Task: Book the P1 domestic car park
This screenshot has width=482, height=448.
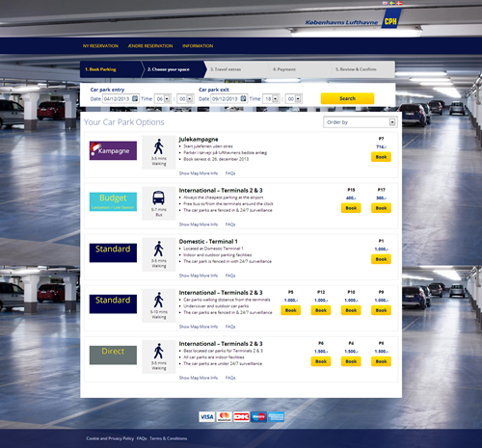Action: point(381,259)
